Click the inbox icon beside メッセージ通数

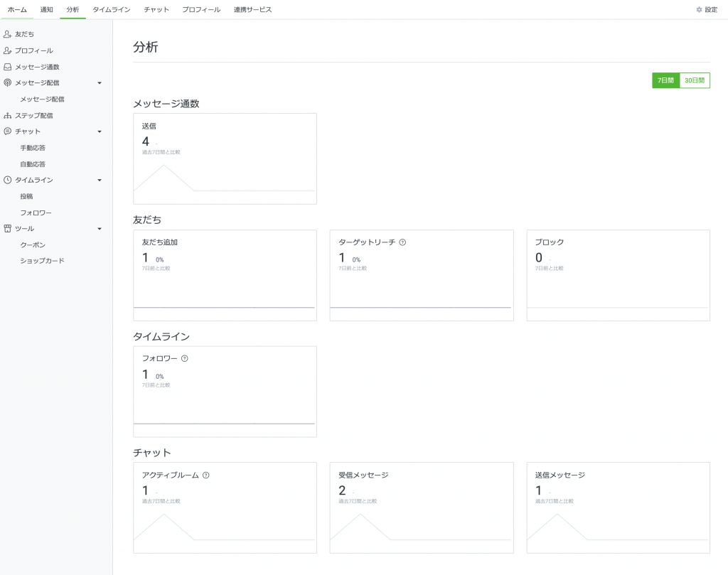tap(7, 67)
